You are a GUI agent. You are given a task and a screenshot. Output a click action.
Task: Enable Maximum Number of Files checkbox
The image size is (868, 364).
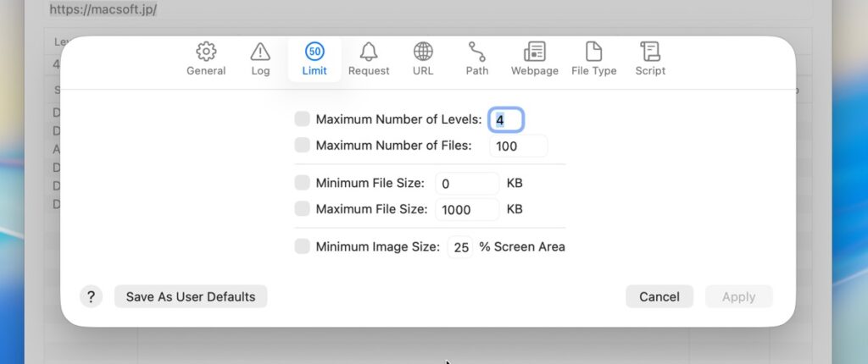[303, 146]
